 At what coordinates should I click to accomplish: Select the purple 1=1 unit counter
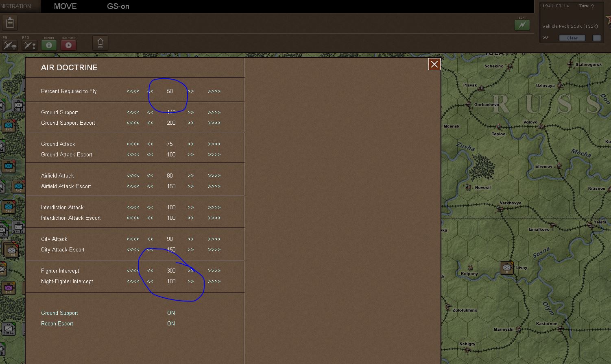click(x=9, y=288)
